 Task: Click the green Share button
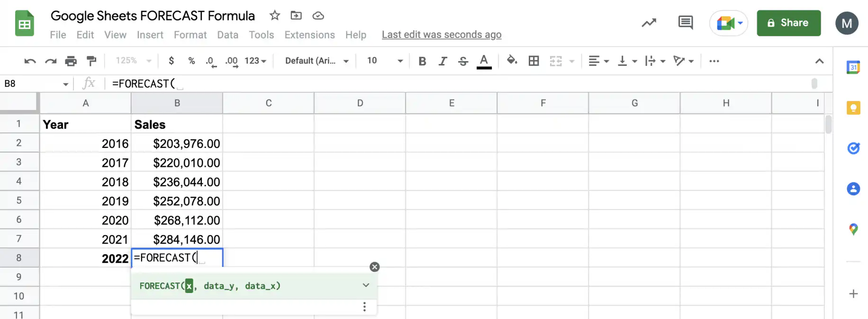tap(789, 23)
